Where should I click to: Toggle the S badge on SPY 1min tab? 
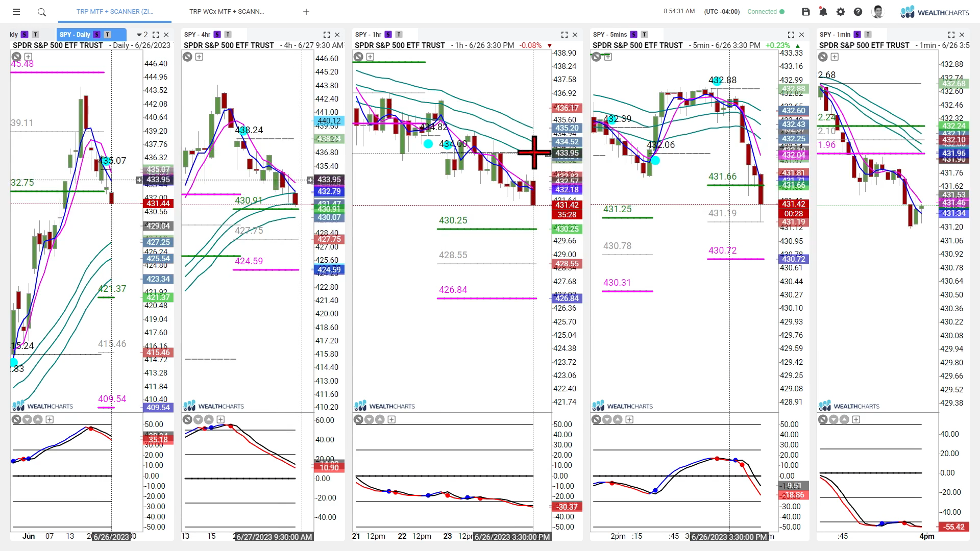857,35
